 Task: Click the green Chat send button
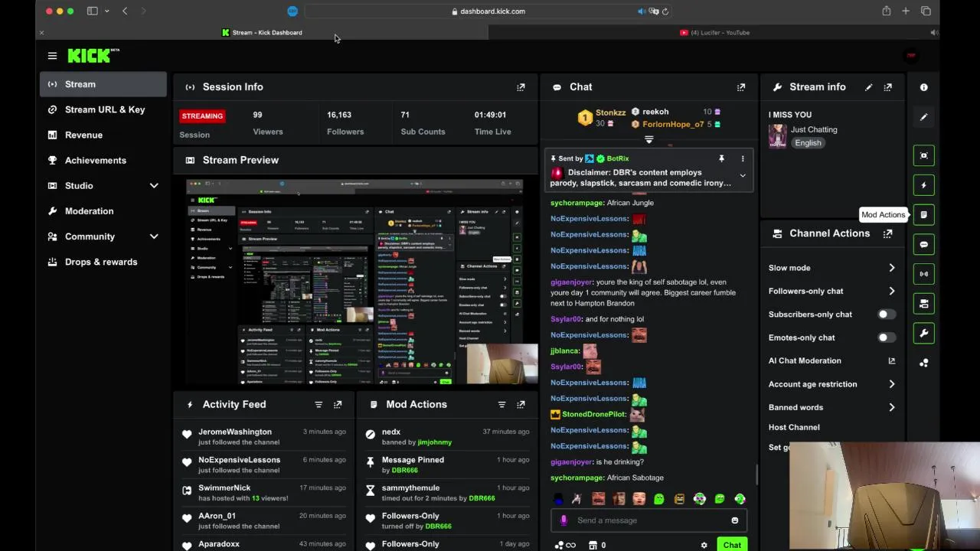pyautogui.click(x=732, y=545)
